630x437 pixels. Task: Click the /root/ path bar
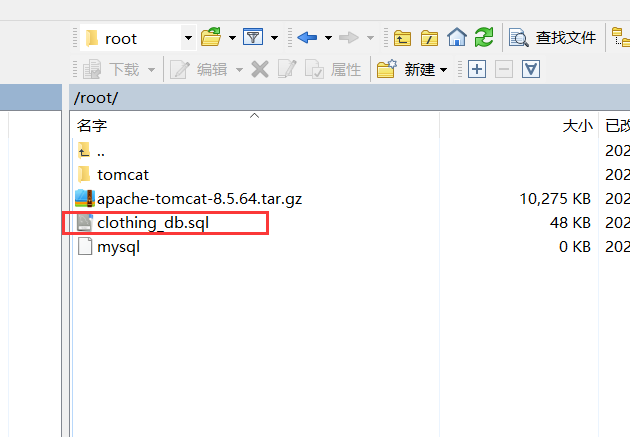point(350,98)
